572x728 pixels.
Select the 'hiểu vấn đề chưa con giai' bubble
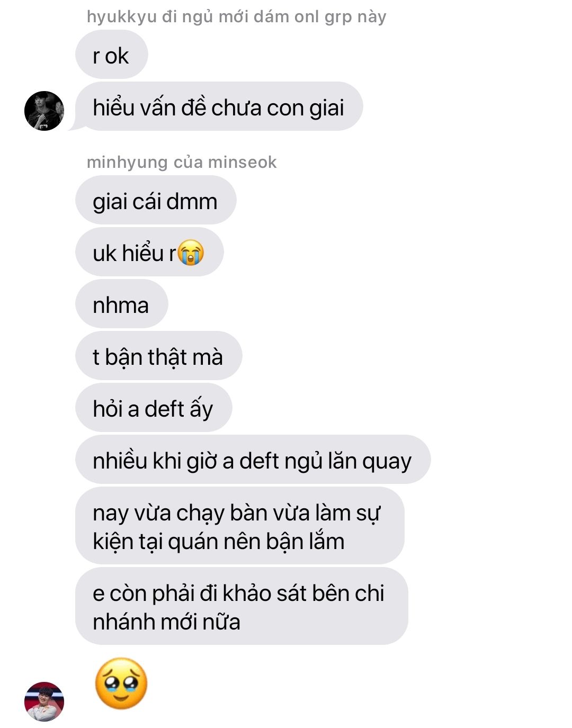point(219,106)
